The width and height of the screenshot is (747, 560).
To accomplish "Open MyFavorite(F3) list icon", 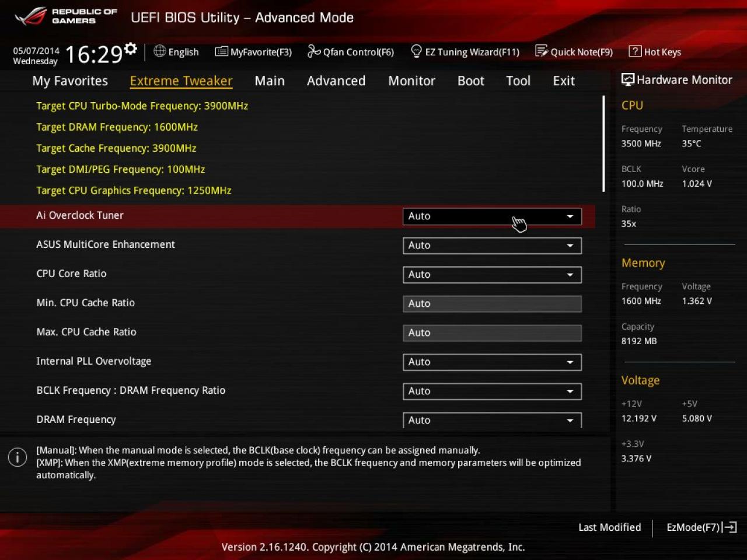I will pos(221,51).
